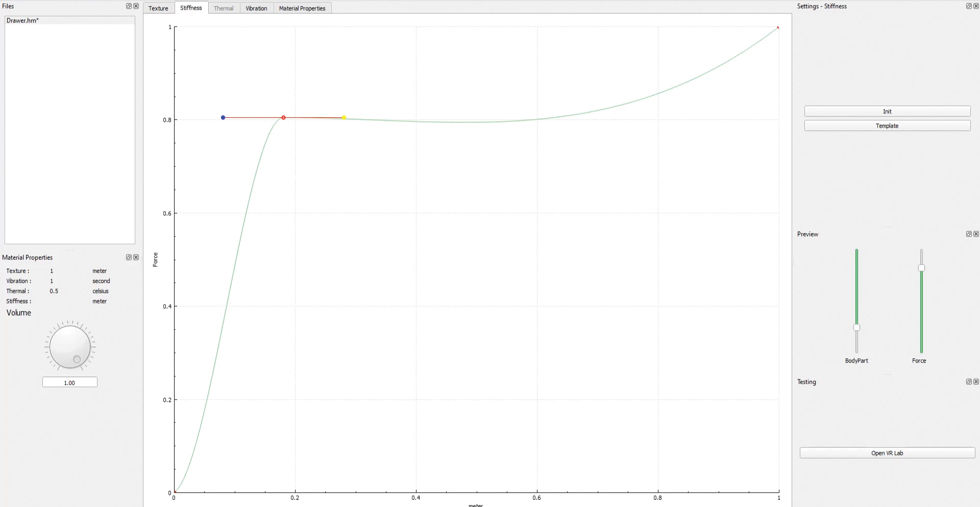
Task: Undock the Material Properties panel
Action: pyautogui.click(x=129, y=258)
